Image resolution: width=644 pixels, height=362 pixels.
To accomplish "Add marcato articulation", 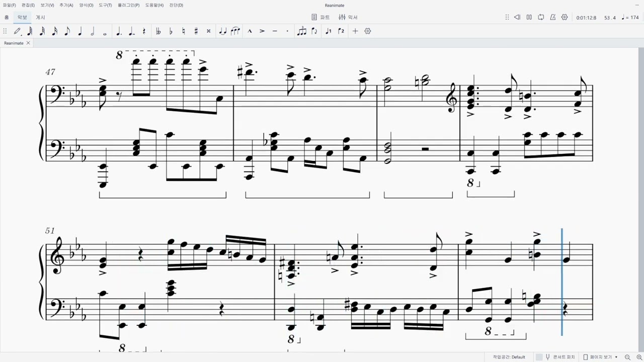I will [x=250, y=31].
